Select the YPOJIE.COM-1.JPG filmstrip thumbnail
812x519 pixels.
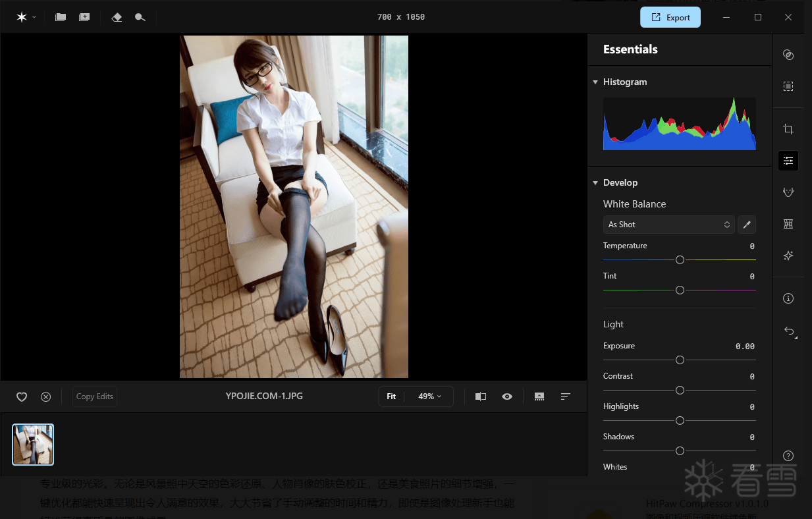[33, 445]
